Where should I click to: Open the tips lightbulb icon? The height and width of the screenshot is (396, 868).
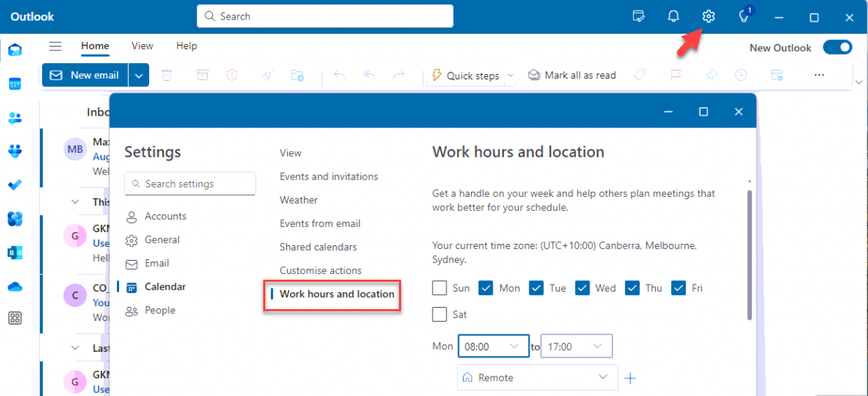coord(745,15)
